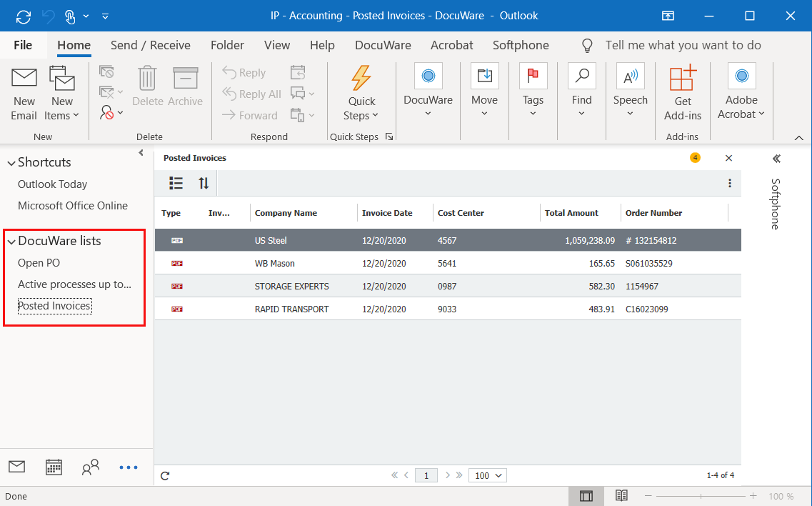Click the list view icon in Posted Invoices
Image resolution: width=812 pixels, height=506 pixels.
176,183
